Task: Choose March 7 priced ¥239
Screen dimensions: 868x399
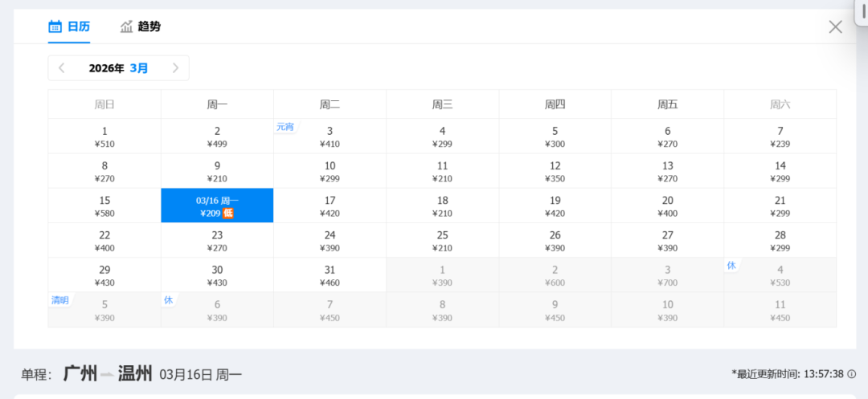Action: point(780,136)
